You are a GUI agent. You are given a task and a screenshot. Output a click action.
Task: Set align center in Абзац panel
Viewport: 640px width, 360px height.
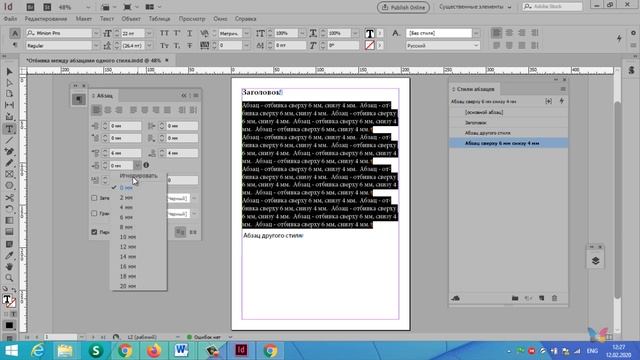pos(108,110)
